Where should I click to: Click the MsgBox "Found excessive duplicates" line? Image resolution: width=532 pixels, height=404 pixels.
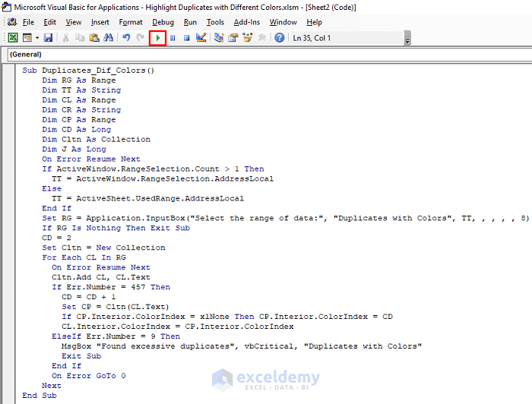(242, 346)
